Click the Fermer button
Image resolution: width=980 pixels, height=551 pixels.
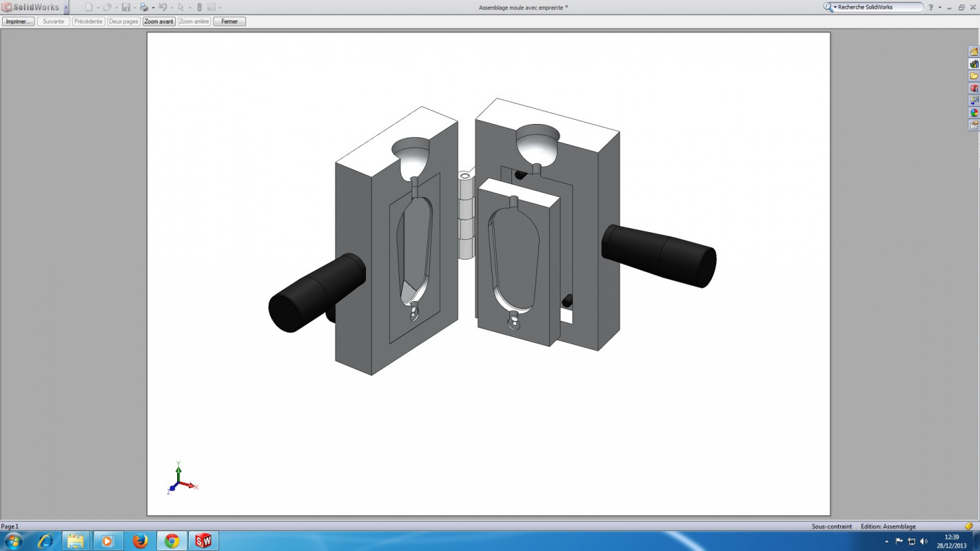(x=229, y=21)
